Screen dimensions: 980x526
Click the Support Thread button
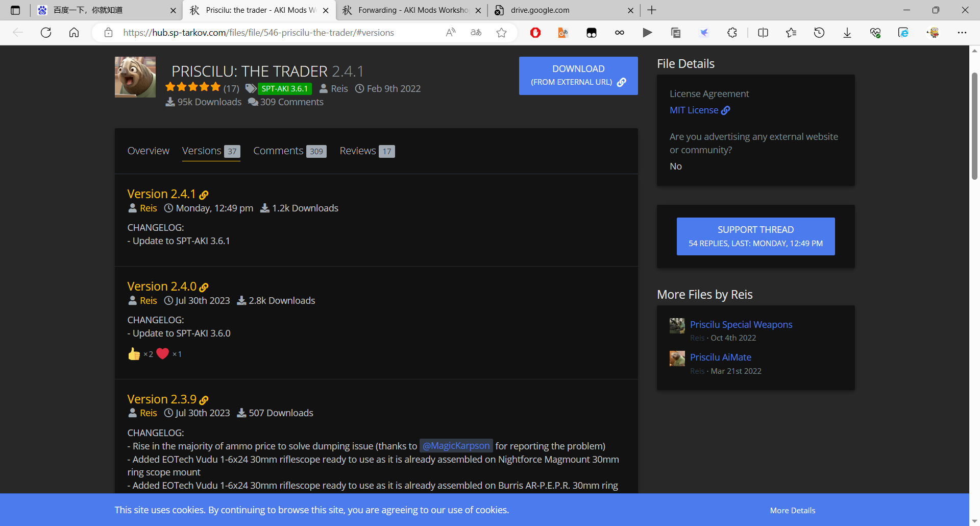pyautogui.click(x=755, y=236)
